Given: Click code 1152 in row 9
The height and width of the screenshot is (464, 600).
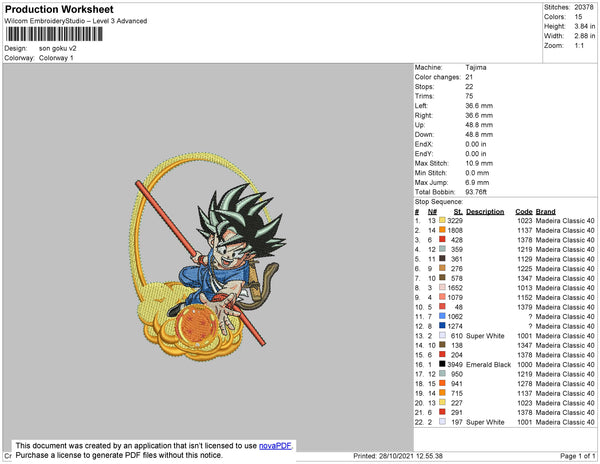Looking at the screenshot, I should point(525,297).
